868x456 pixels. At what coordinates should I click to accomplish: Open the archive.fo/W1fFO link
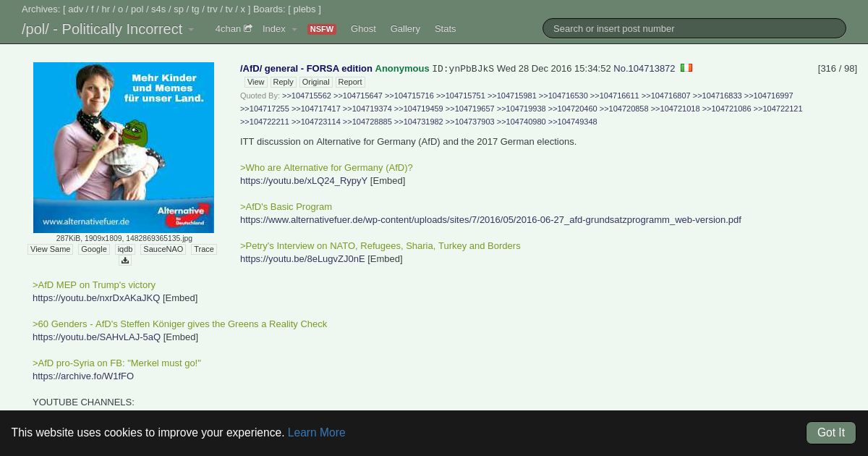coord(83,376)
